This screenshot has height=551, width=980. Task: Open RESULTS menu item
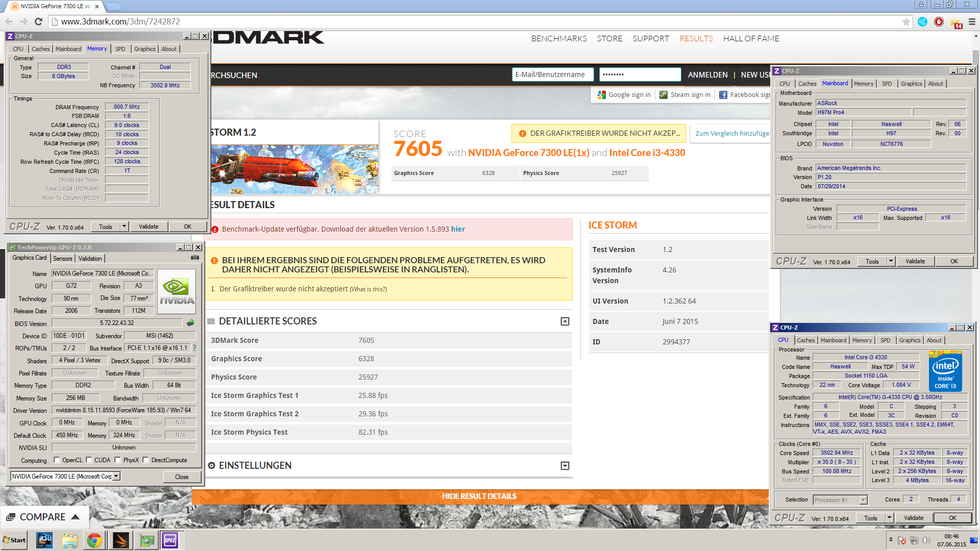696,39
